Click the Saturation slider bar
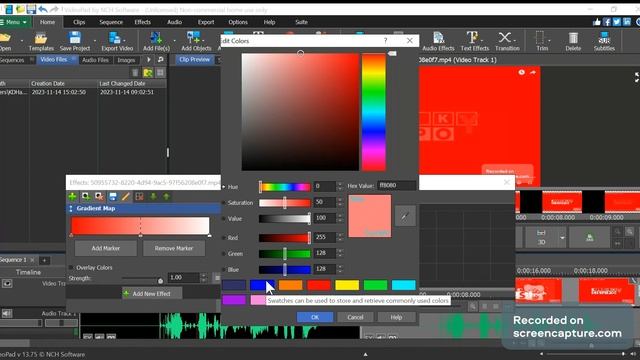 284,203
